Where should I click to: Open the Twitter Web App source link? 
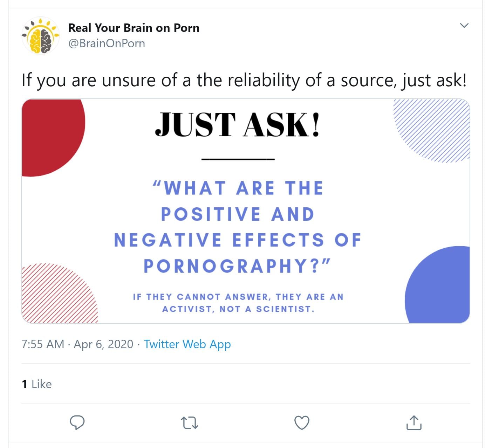(x=187, y=344)
